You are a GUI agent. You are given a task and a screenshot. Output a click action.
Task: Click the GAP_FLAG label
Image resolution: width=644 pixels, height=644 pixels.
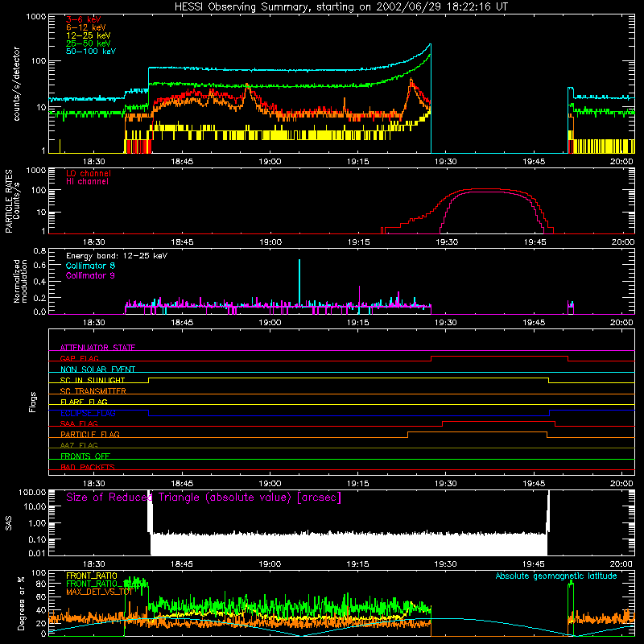(x=79, y=358)
